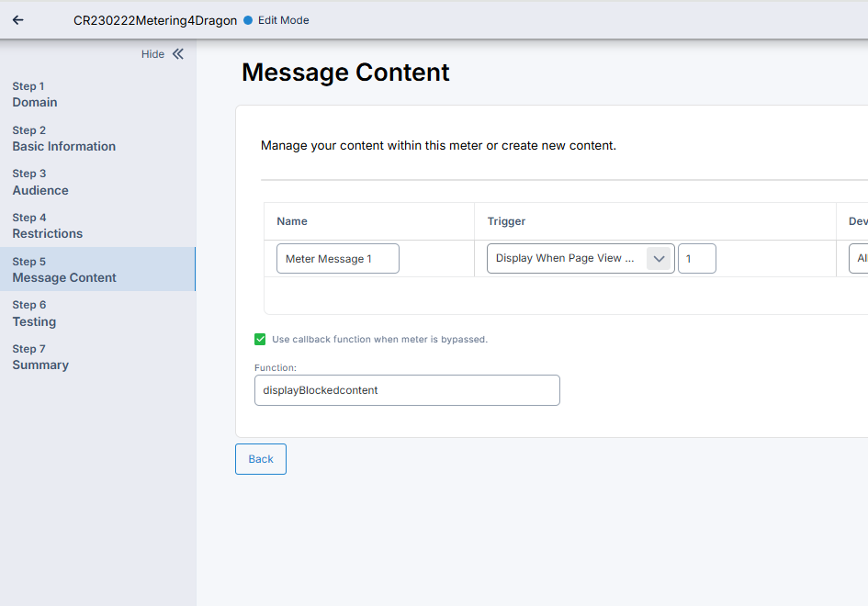The height and width of the screenshot is (606, 868).
Task: Click the Hide sidebar text link
Action: pyautogui.click(x=152, y=54)
